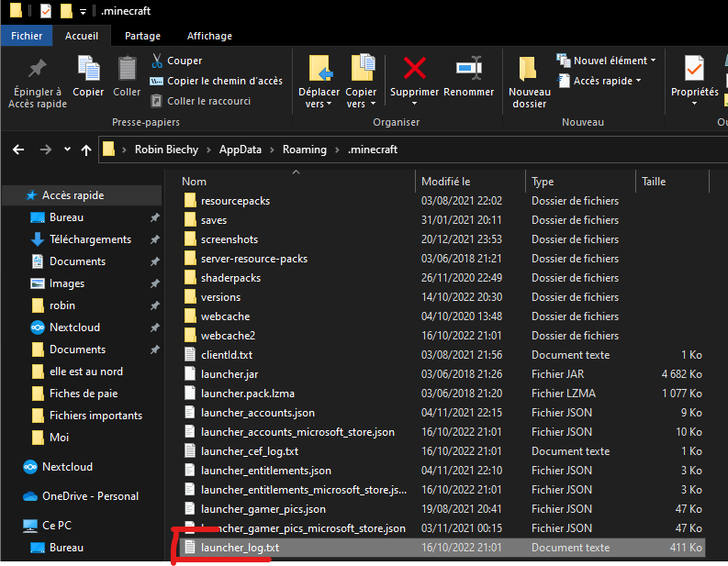Click the Renommer icon

[469, 68]
